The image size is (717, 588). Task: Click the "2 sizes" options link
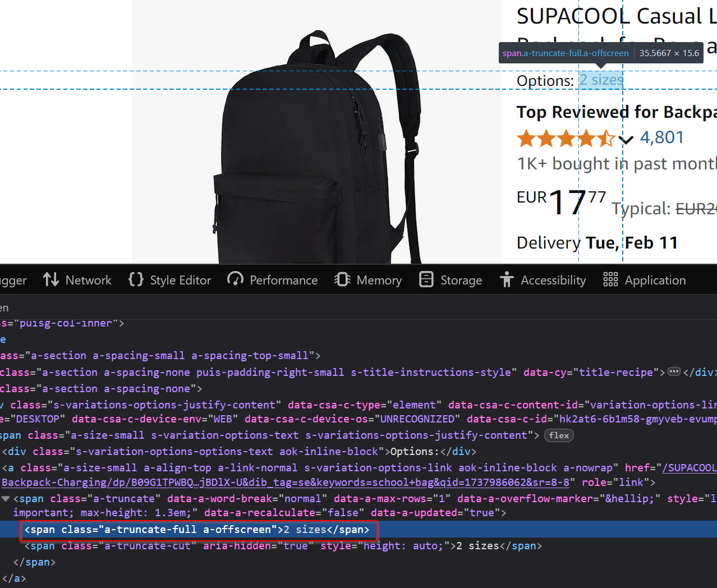tap(601, 80)
